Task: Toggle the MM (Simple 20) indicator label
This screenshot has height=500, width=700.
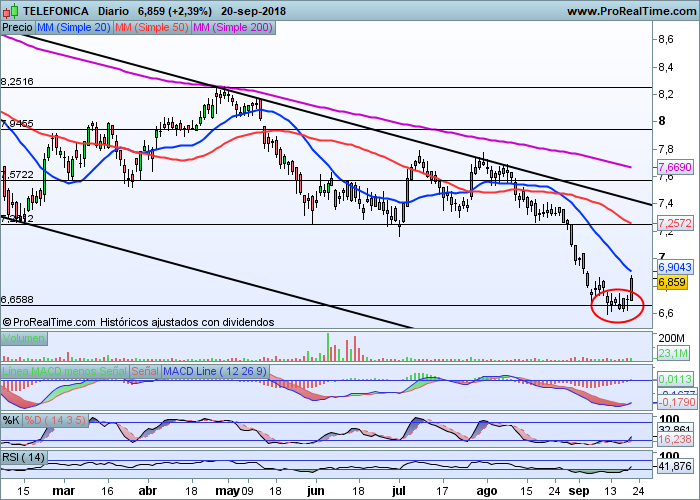Action: click(73, 28)
